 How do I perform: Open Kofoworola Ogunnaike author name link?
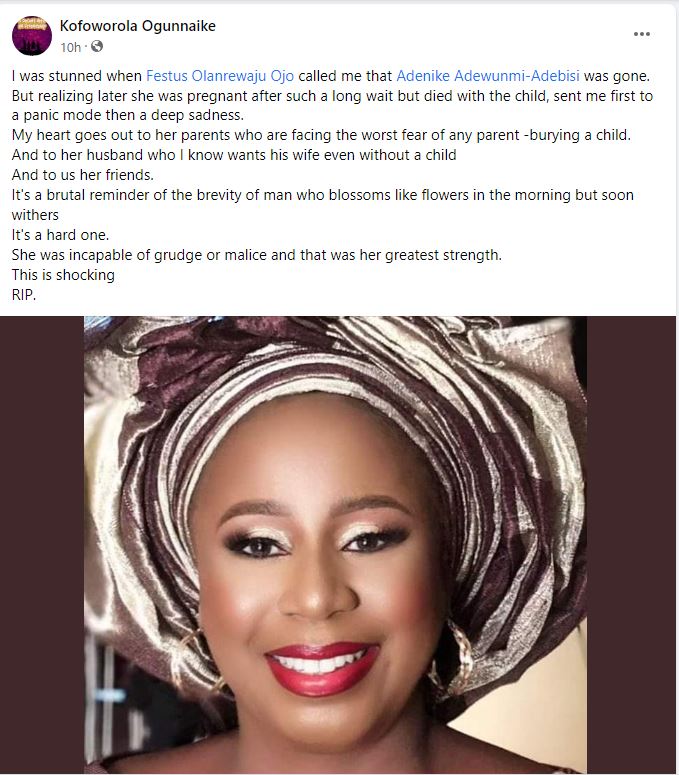coord(137,26)
